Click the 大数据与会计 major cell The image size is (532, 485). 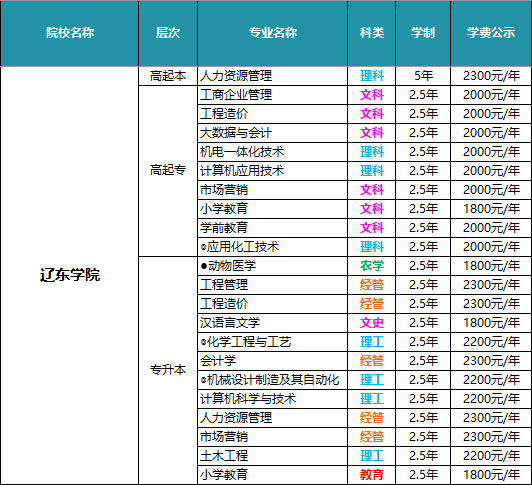click(272, 133)
